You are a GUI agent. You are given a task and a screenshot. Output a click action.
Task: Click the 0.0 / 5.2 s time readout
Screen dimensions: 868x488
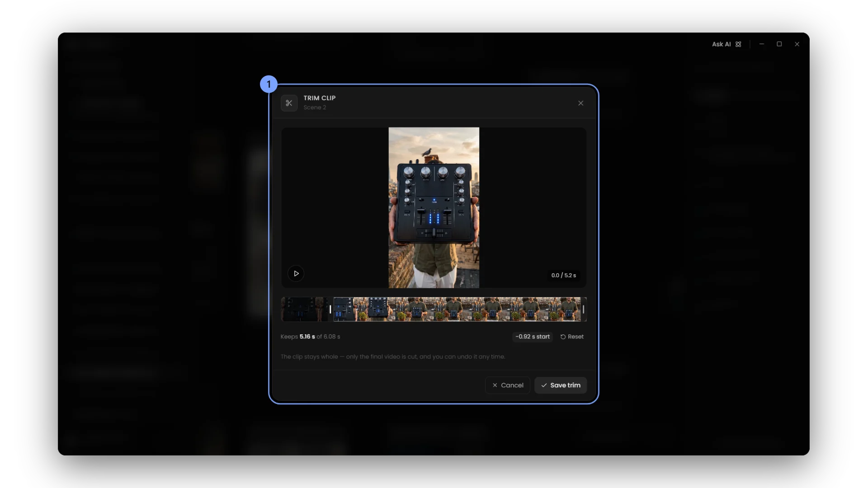563,275
